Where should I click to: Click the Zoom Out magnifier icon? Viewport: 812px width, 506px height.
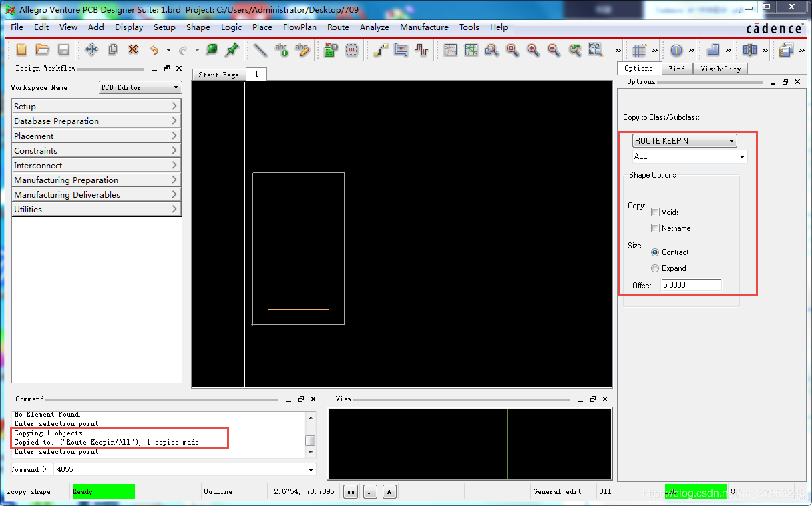(x=554, y=50)
